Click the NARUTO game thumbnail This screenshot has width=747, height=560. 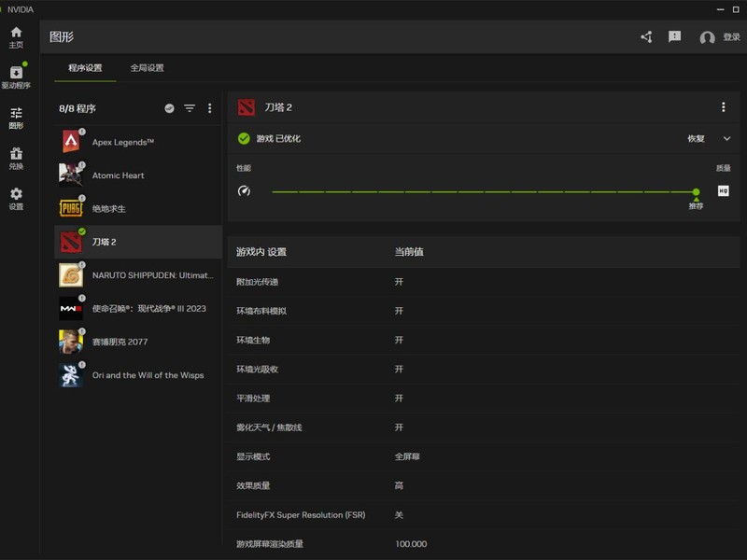[71, 275]
